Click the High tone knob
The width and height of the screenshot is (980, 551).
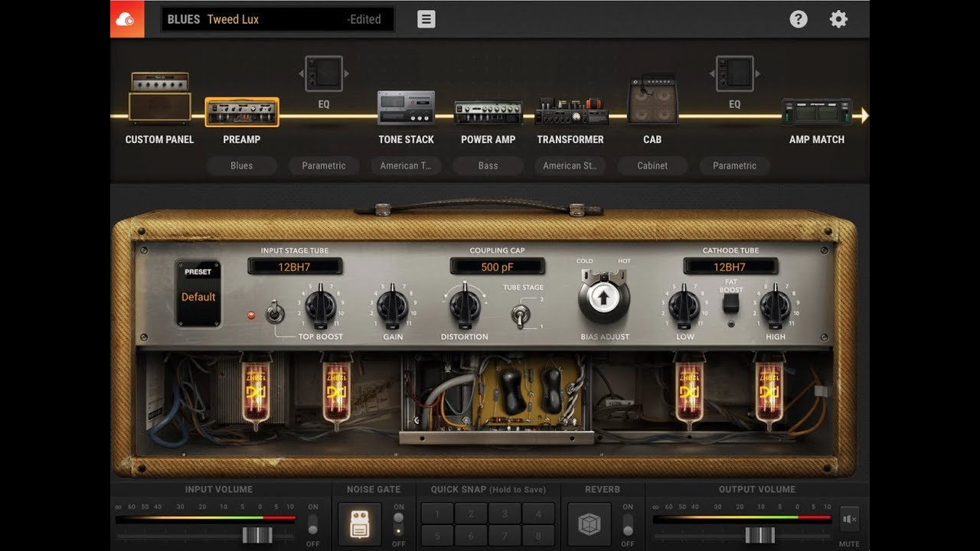(775, 307)
